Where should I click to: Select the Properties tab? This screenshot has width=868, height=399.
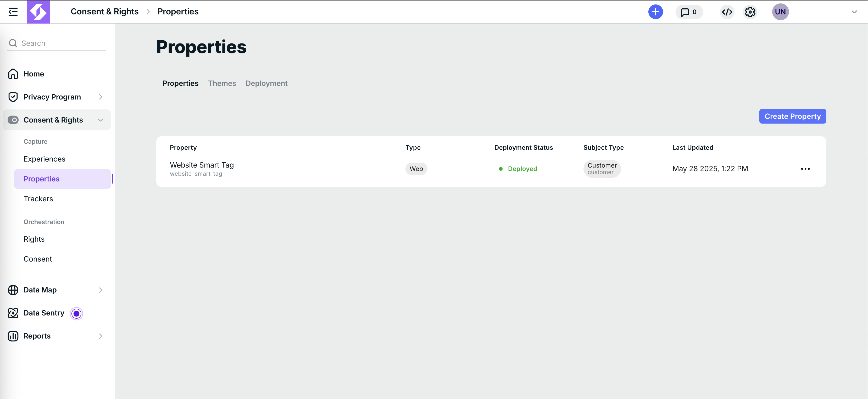(181, 83)
